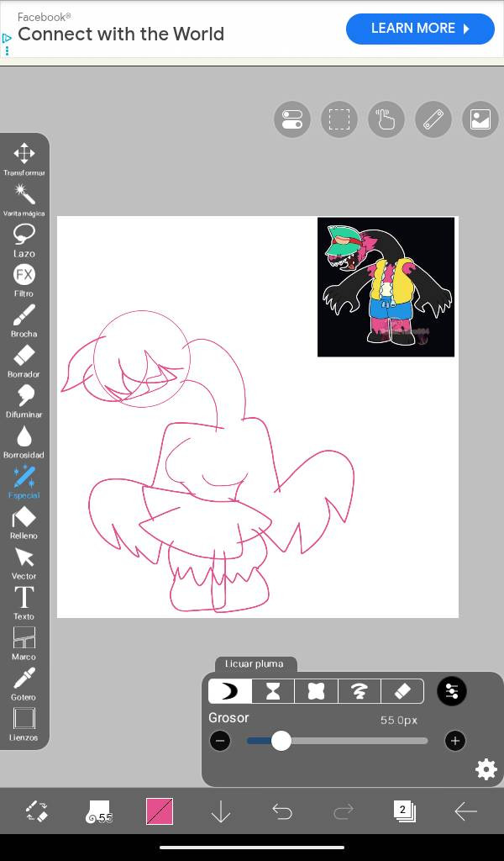Select the crescent liquify mode
The image size is (504, 861).
230,691
